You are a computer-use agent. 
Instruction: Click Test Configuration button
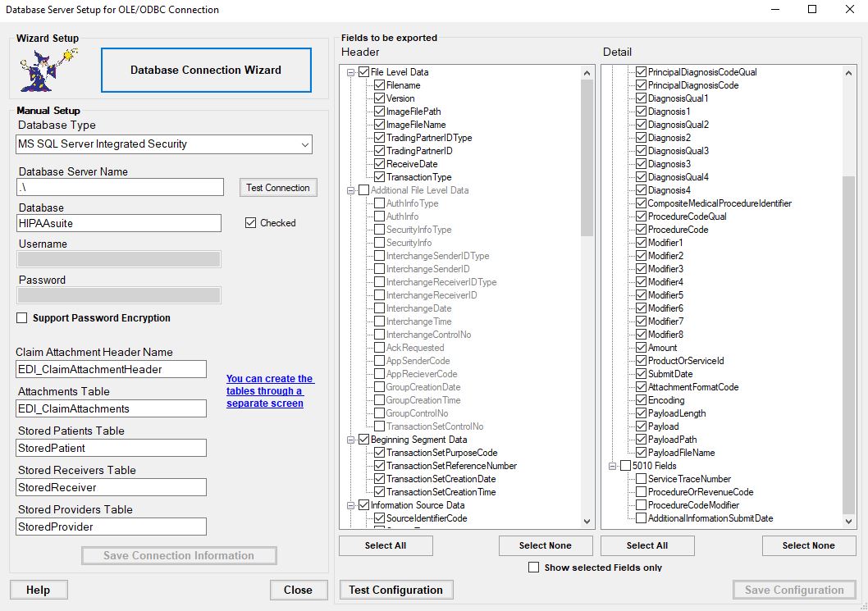395,590
